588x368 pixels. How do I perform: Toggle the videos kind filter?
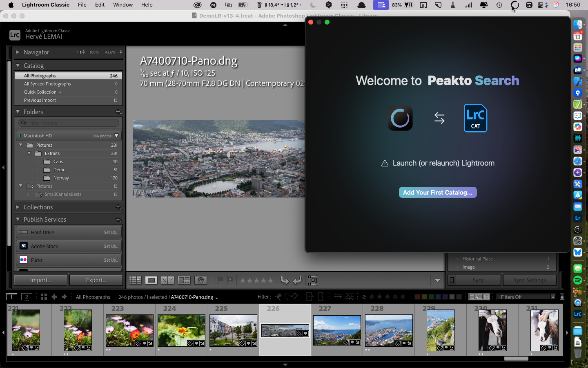click(x=487, y=297)
